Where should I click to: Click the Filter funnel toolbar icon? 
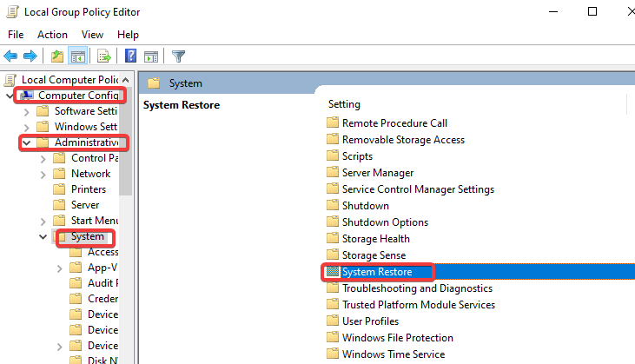(x=178, y=56)
